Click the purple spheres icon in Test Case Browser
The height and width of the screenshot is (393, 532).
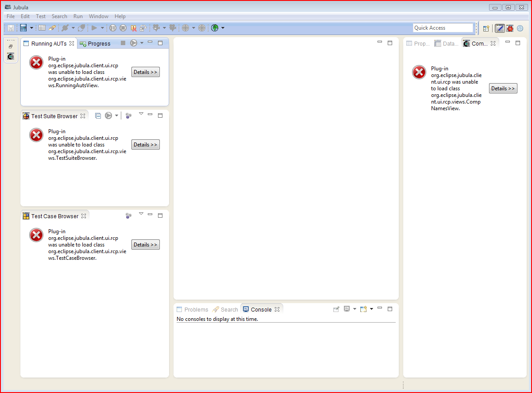pyautogui.click(x=128, y=216)
